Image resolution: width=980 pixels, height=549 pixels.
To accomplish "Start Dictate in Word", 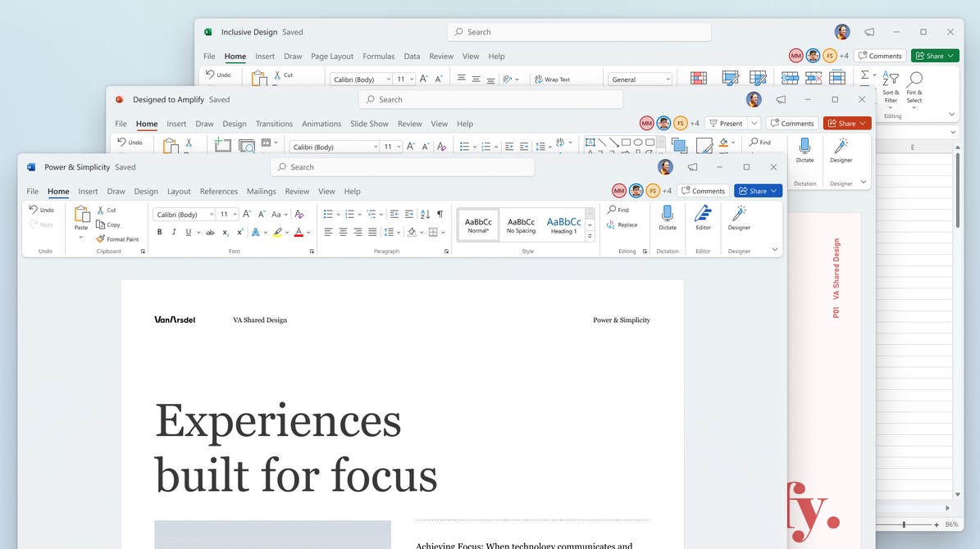I will (x=668, y=216).
